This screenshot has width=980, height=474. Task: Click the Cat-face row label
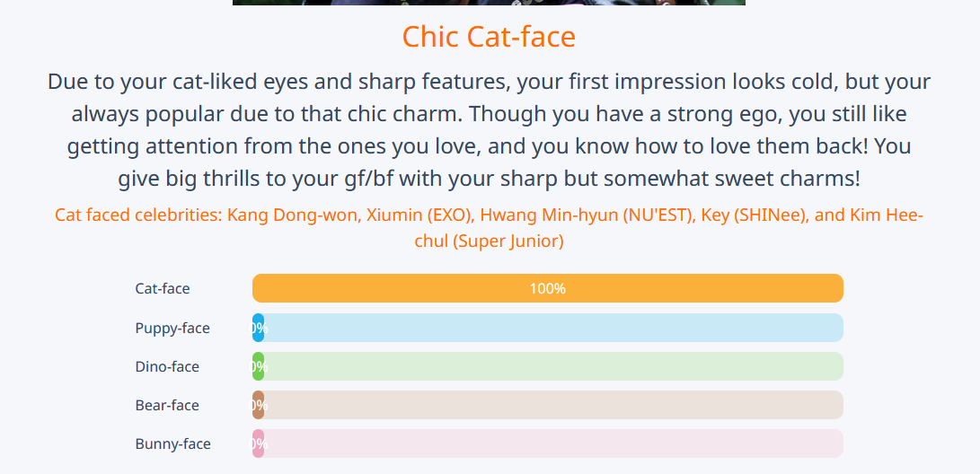(x=163, y=289)
